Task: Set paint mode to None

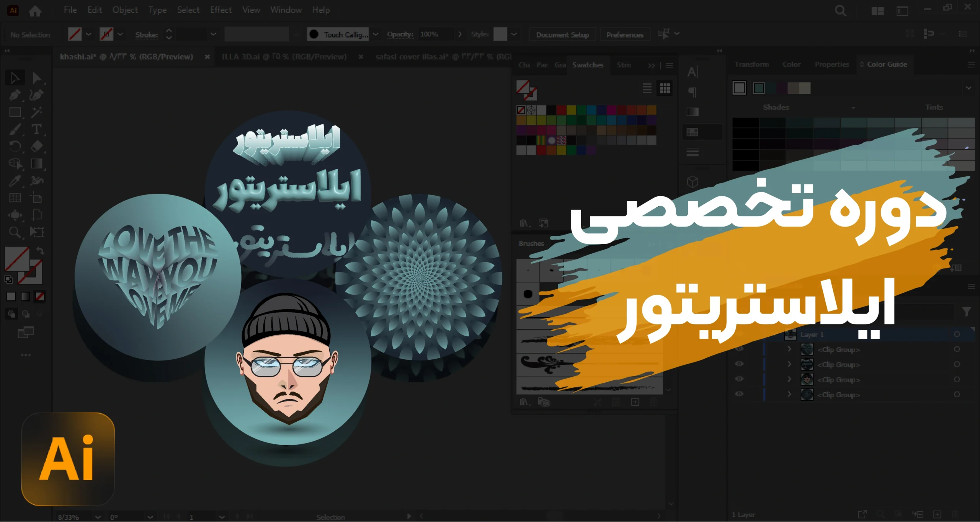Action: [39, 297]
